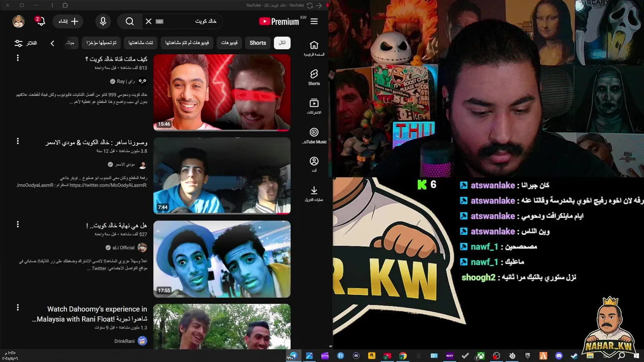644x362 pixels.
Task: Open more options for كيف ماتت قناة video
Action: (18, 58)
